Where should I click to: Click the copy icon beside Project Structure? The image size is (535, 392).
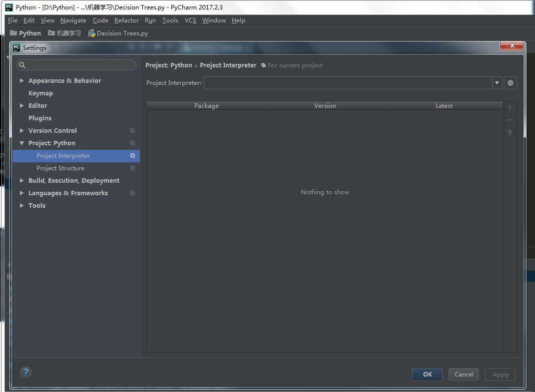(133, 168)
